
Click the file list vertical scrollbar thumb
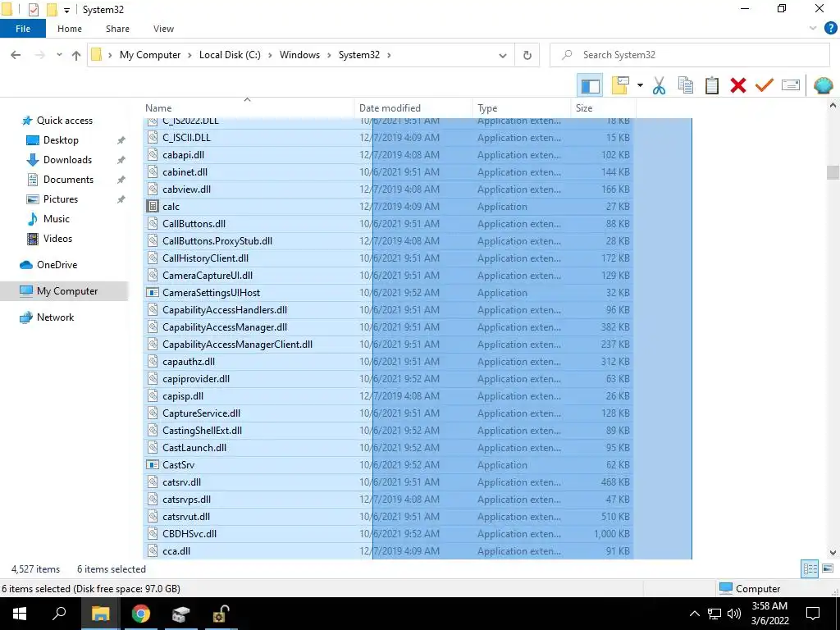(833, 172)
